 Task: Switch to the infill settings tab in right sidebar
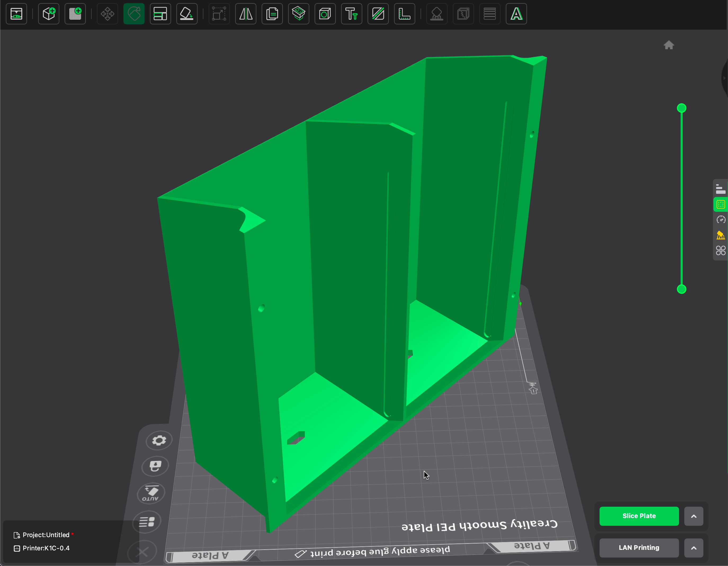pos(721,204)
